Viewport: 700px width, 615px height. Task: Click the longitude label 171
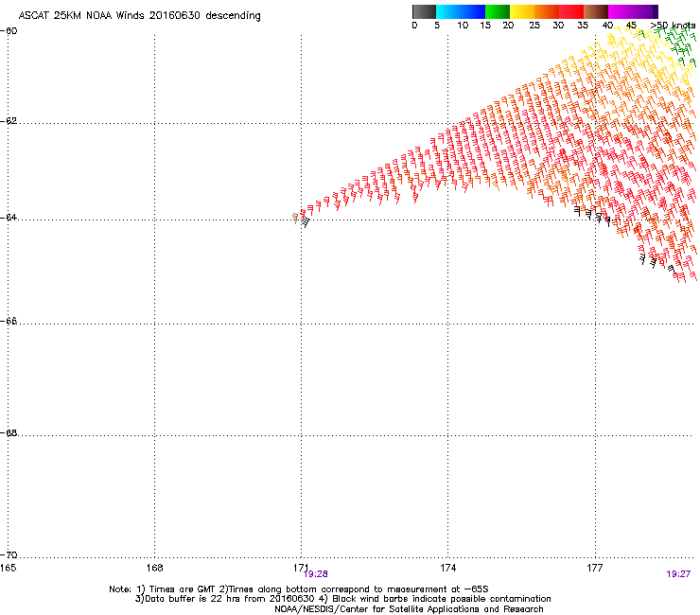[301, 568]
